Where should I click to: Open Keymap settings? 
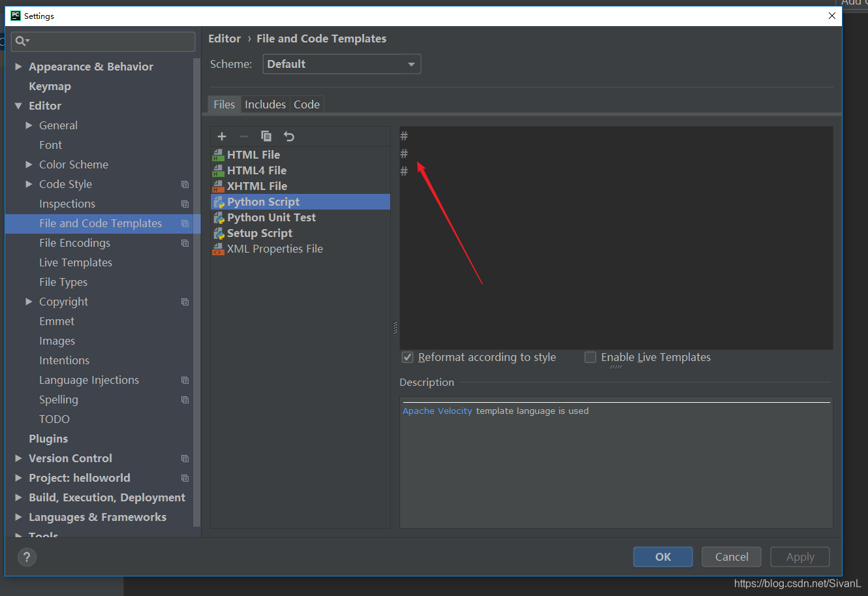pyautogui.click(x=50, y=86)
